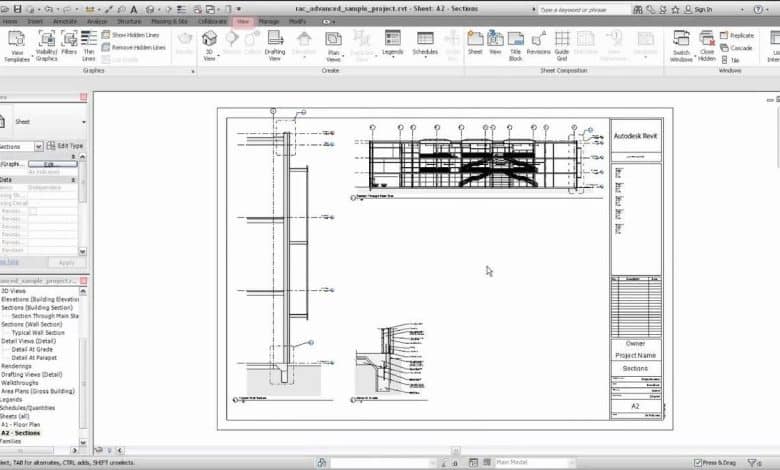Close the Project Browser panel
The image size is (780, 470).
pyautogui.click(x=84, y=281)
